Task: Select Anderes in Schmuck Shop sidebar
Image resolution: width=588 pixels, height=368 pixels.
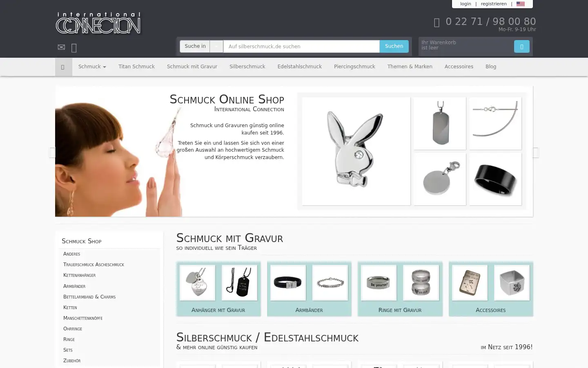Action: (x=72, y=254)
